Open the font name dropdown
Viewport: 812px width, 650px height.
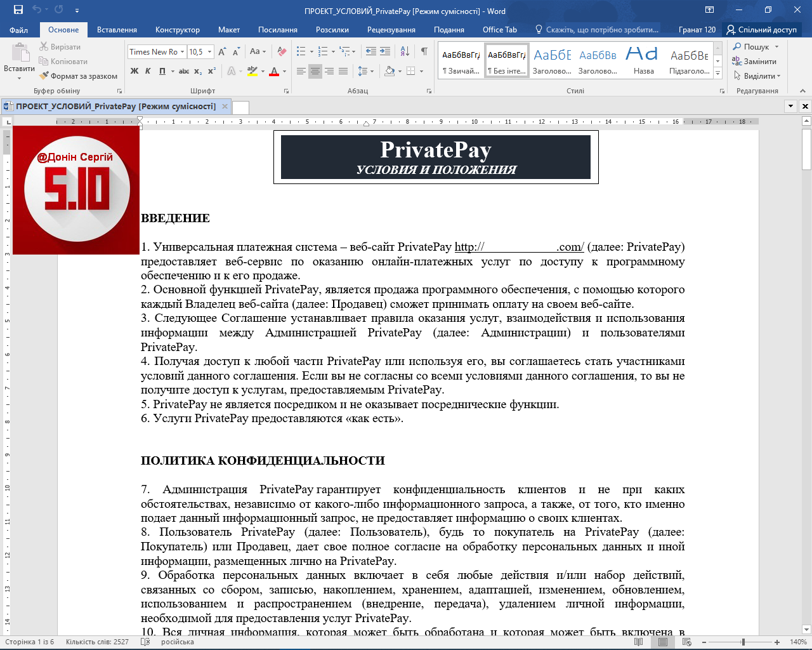(x=182, y=52)
